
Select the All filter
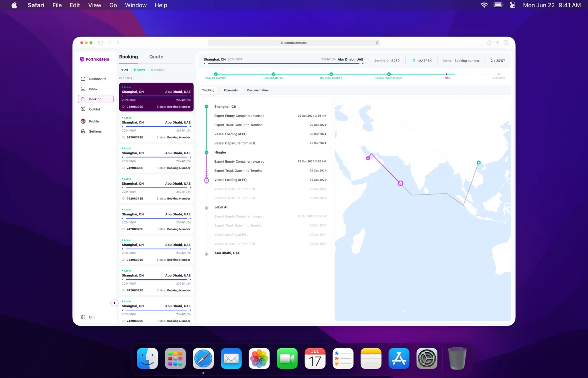(125, 70)
